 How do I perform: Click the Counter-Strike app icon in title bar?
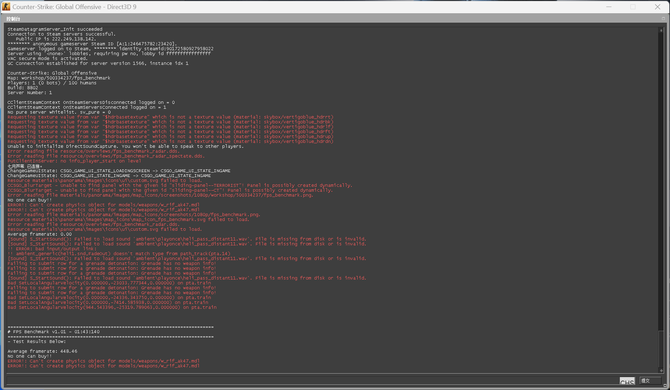6,6
